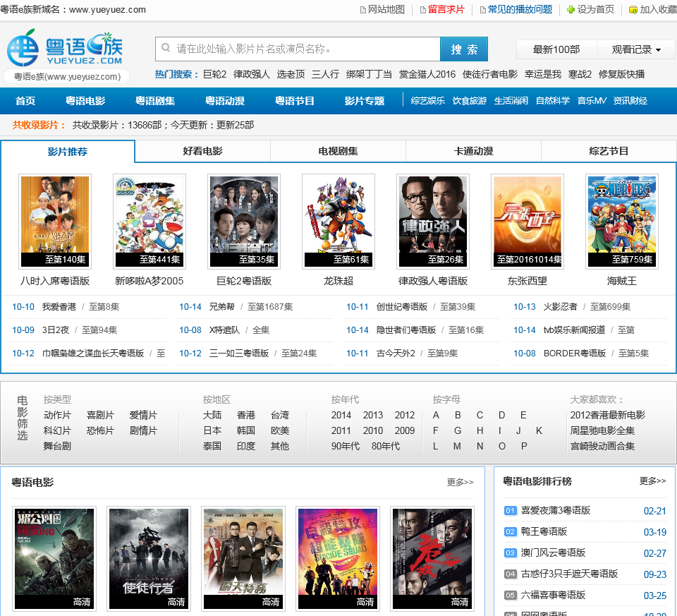Viewport: 677px width, 616px height.
Task: Open ranking entry 喜爱夜蒲3粤语版
Action: point(556,511)
